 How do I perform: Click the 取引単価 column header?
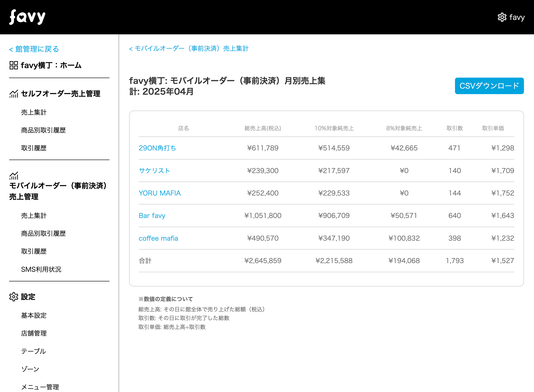click(x=493, y=128)
